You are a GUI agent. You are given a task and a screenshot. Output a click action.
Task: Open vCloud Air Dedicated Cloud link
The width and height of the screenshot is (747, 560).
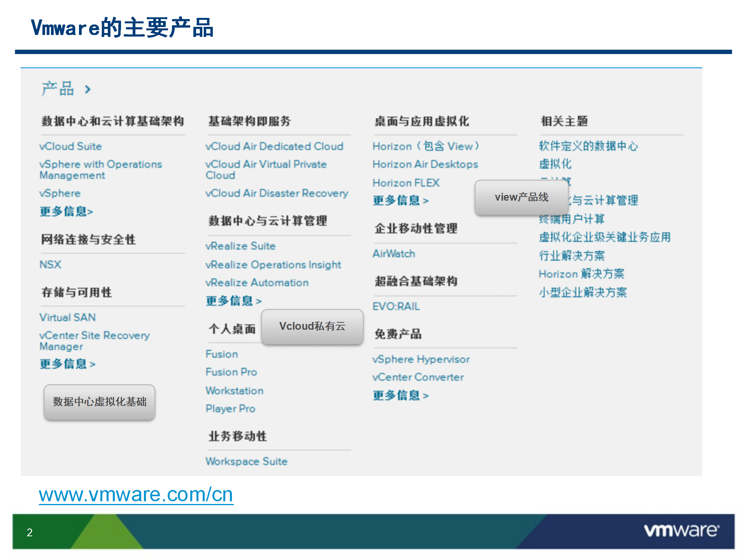pos(274,146)
